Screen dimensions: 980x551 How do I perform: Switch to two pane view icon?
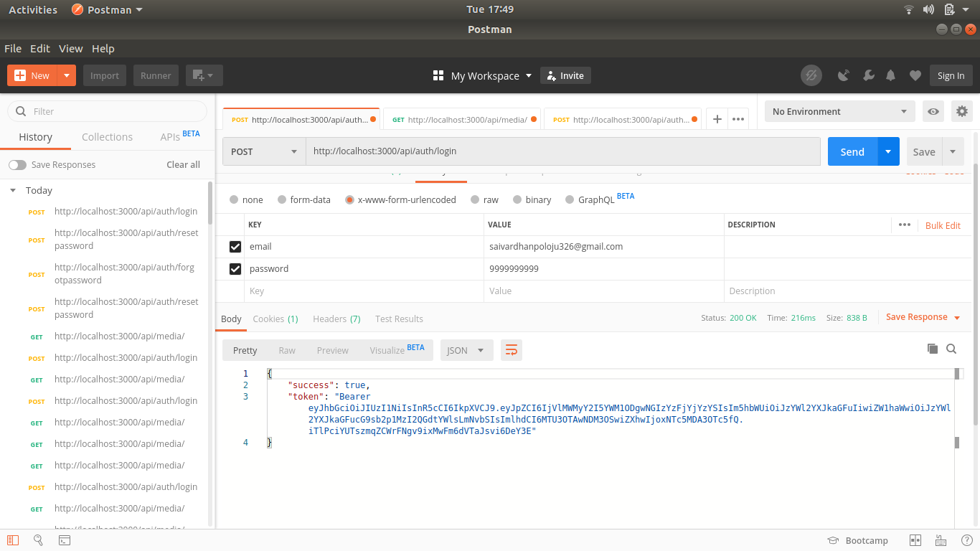pos(915,540)
